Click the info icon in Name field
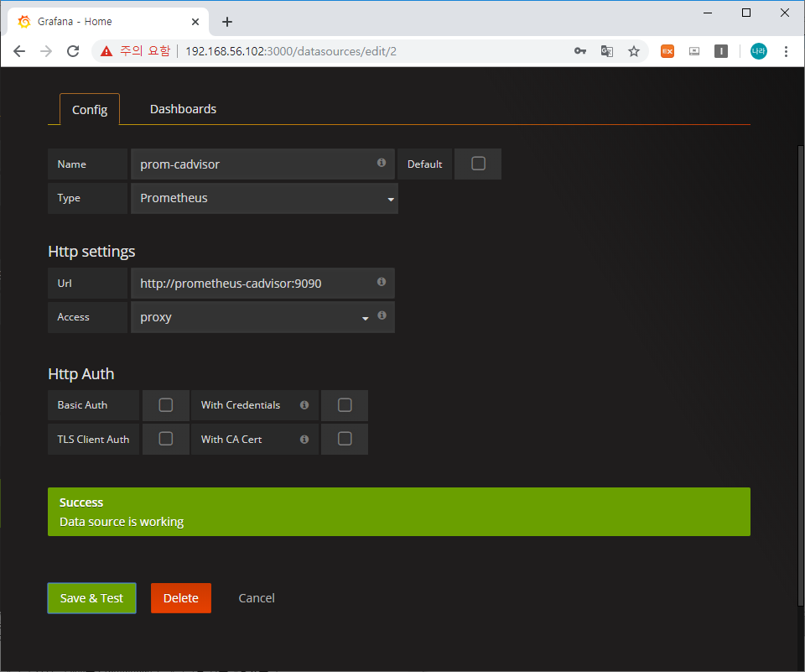805x672 pixels. coord(382,163)
